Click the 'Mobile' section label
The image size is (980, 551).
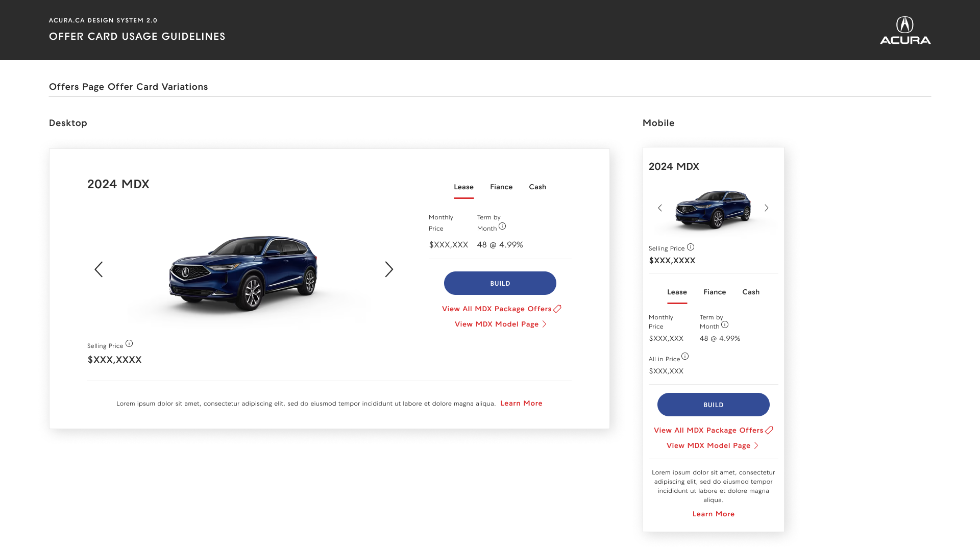pyautogui.click(x=658, y=123)
